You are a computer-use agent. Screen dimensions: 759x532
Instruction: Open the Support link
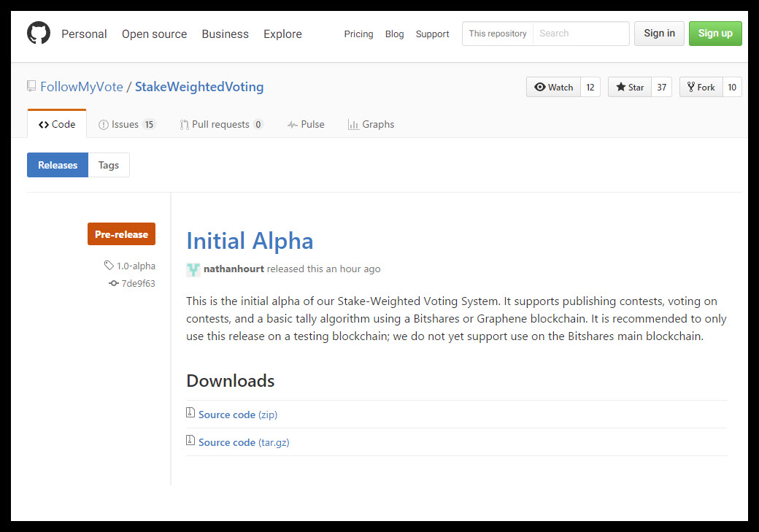pos(432,34)
